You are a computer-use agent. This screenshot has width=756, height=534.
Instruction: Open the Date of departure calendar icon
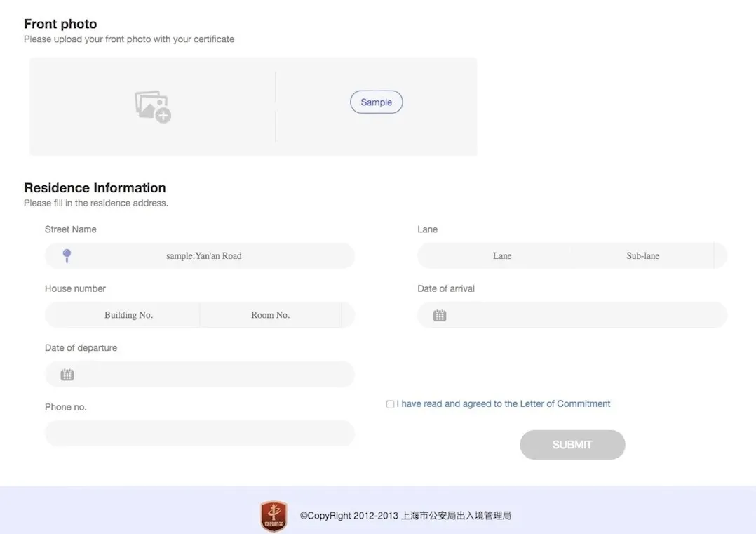67,375
